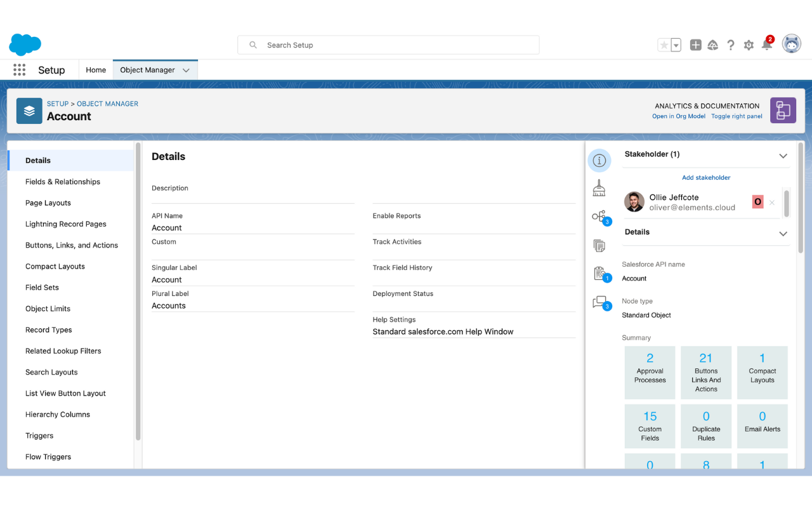The width and height of the screenshot is (812, 508).
Task: Open the App Launcher grid icon
Action: 19,70
